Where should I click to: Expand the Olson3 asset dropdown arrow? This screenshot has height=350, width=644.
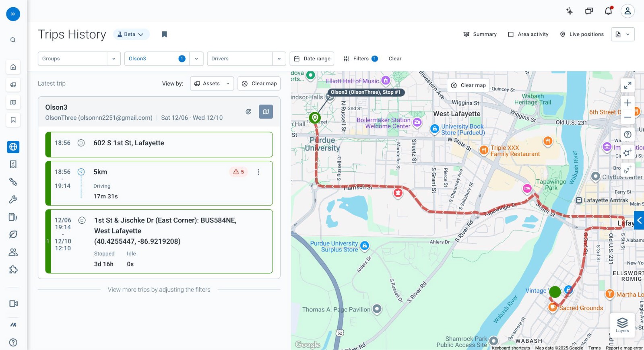(x=196, y=59)
